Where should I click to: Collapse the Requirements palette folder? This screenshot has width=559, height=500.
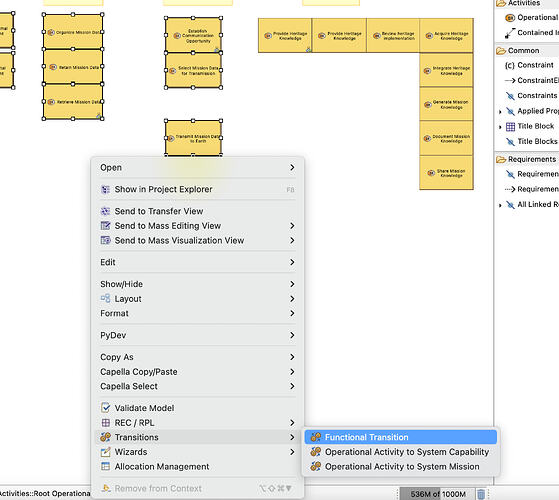527,159
